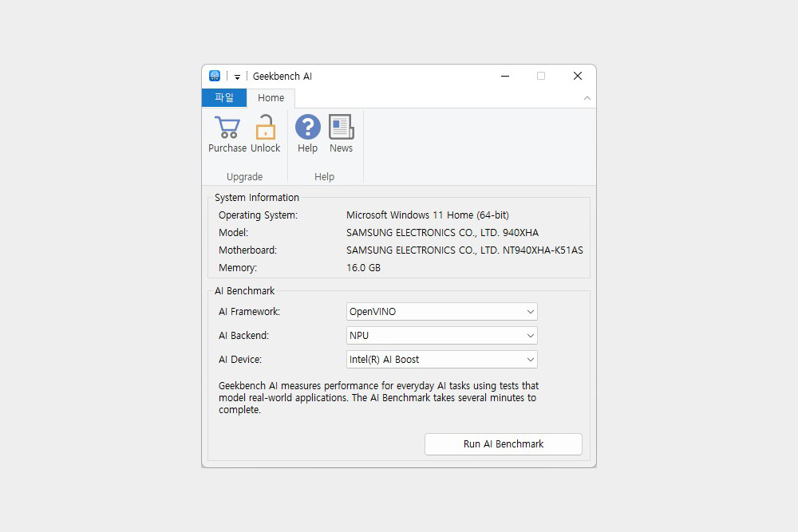Image resolution: width=798 pixels, height=532 pixels.
Task: Expand the AI Device Intel(R) AI Boost dropdown
Action: pyautogui.click(x=442, y=360)
